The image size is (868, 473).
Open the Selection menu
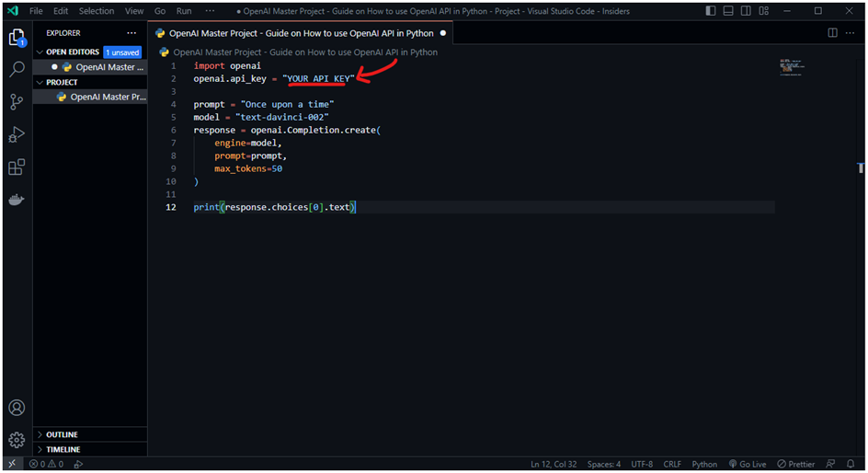pos(97,10)
